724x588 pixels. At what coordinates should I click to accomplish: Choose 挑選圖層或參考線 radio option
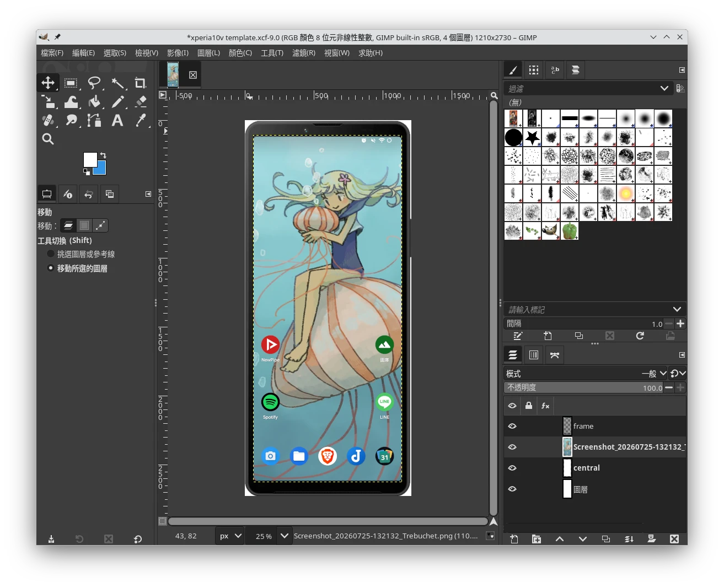click(x=81, y=254)
